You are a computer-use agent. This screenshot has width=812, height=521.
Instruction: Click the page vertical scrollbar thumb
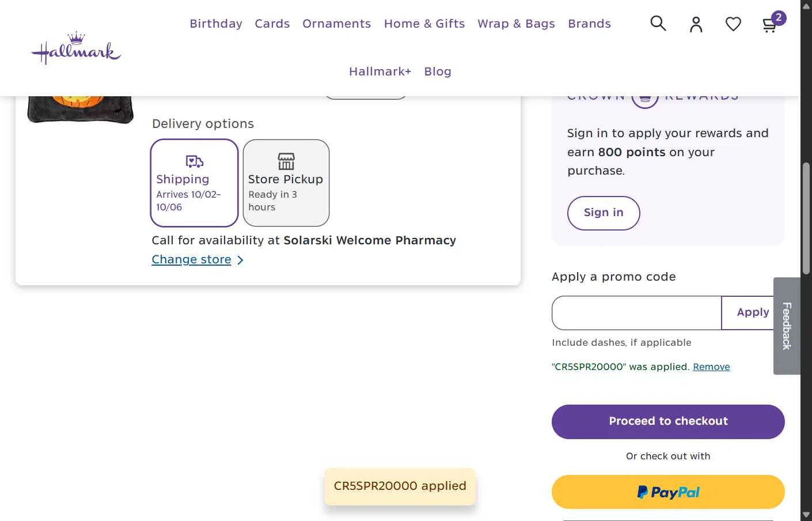tap(806, 219)
